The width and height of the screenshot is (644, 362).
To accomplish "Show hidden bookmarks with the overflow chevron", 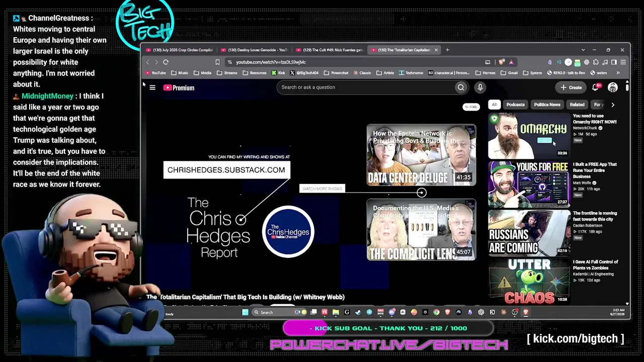I will click(618, 73).
